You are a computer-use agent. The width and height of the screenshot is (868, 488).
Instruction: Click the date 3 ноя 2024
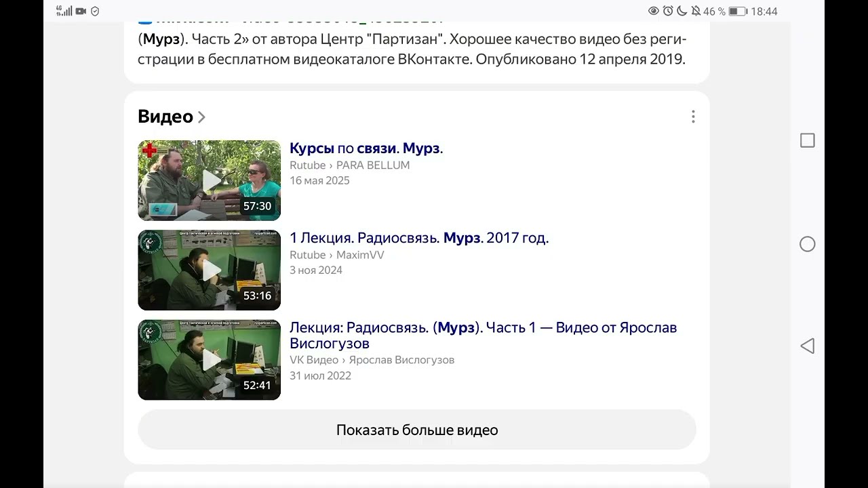[316, 270]
